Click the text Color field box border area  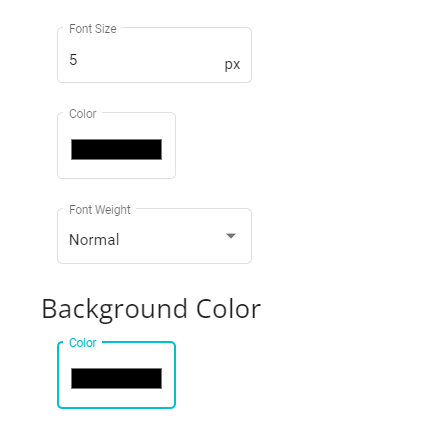pyautogui.click(x=116, y=145)
